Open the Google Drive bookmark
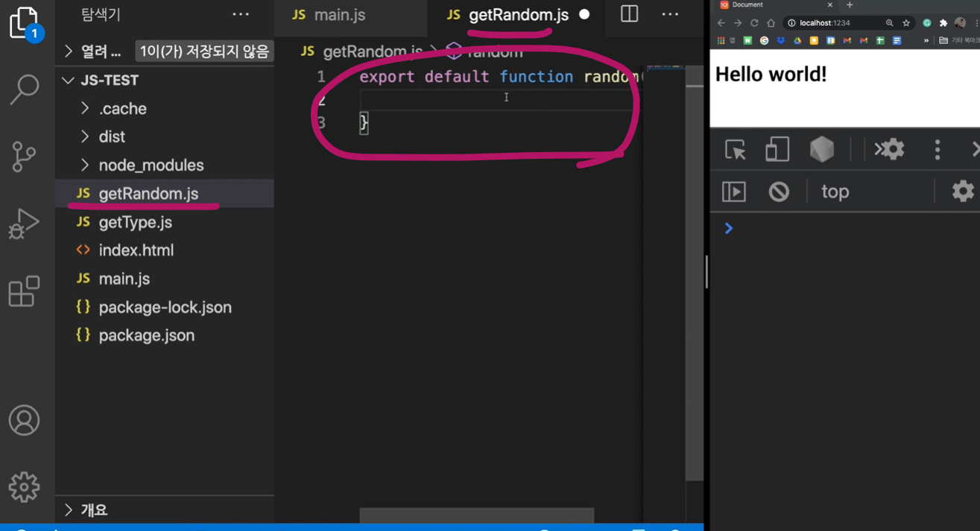This screenshot has width=980, height=531. coord(797,40)
